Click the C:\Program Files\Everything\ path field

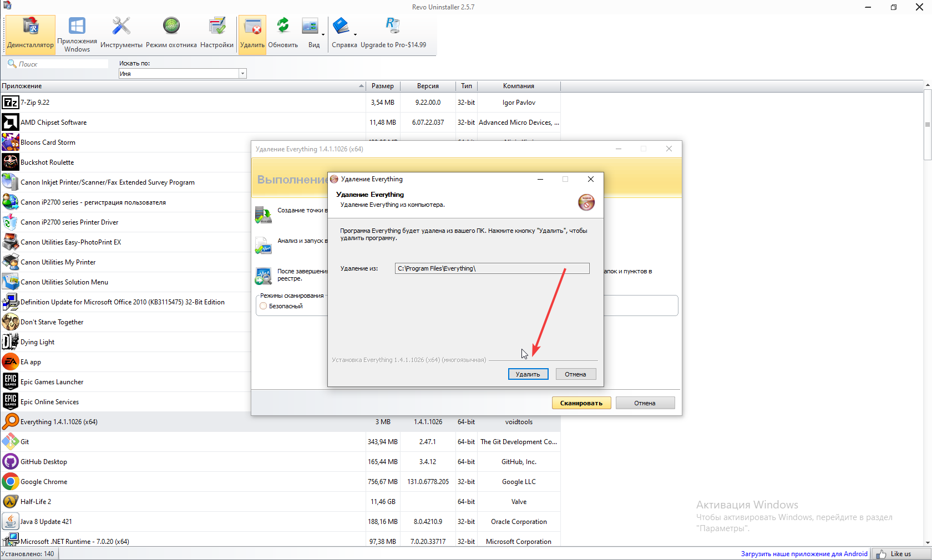pyautogui.click(x=492, y=268)
